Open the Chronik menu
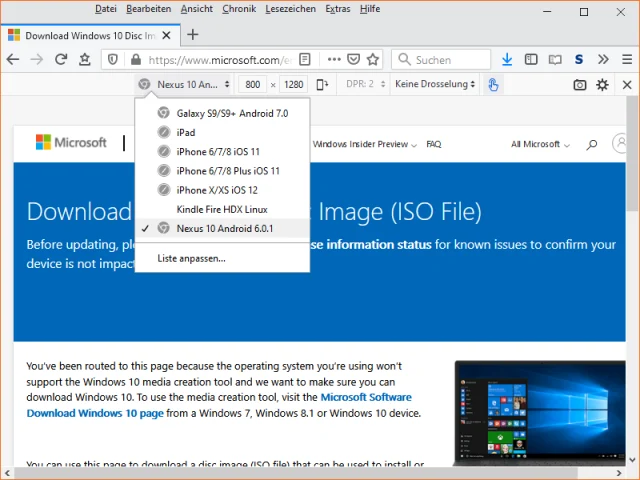640x480 pixels. point(239,9)
